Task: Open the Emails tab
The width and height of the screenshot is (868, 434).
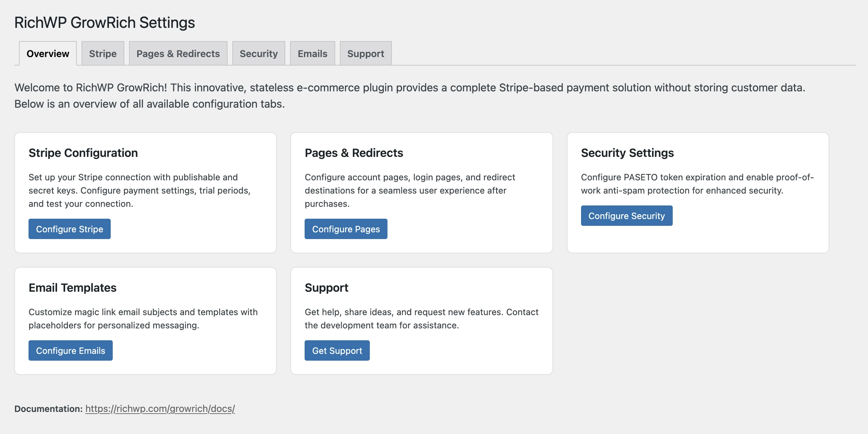Action: 312,54
